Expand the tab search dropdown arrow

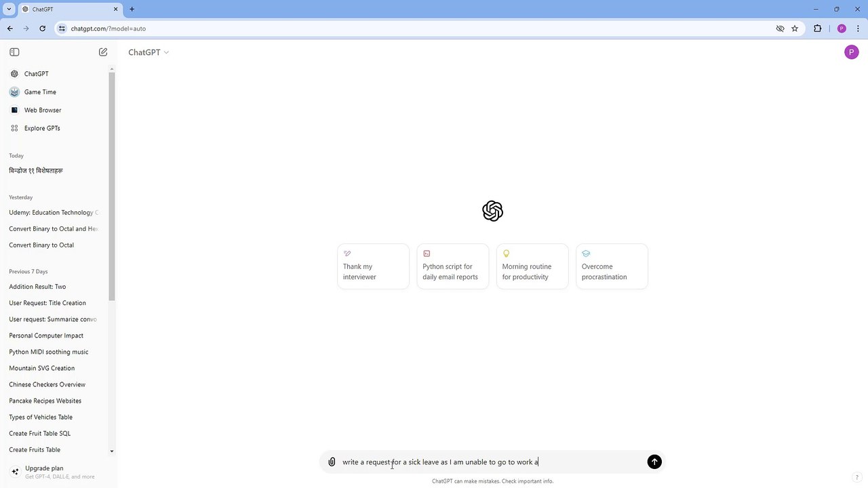9,9
